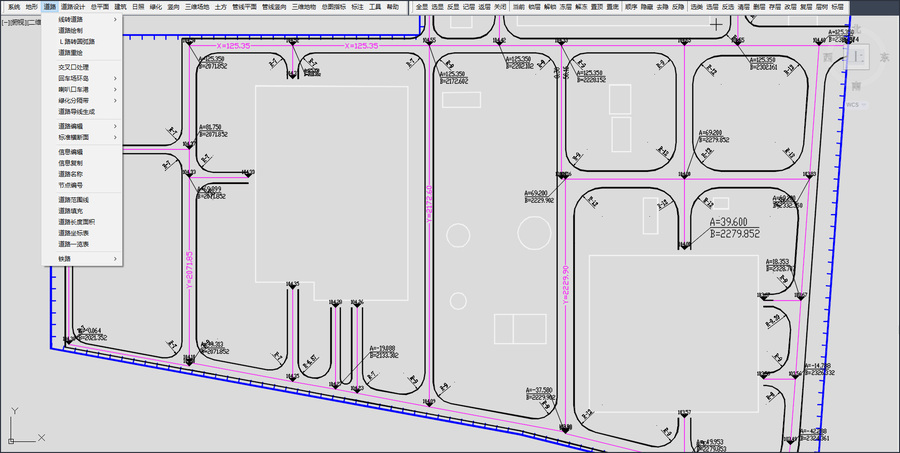
Task: Open the 土方 menu
Action: click(220, 7)
